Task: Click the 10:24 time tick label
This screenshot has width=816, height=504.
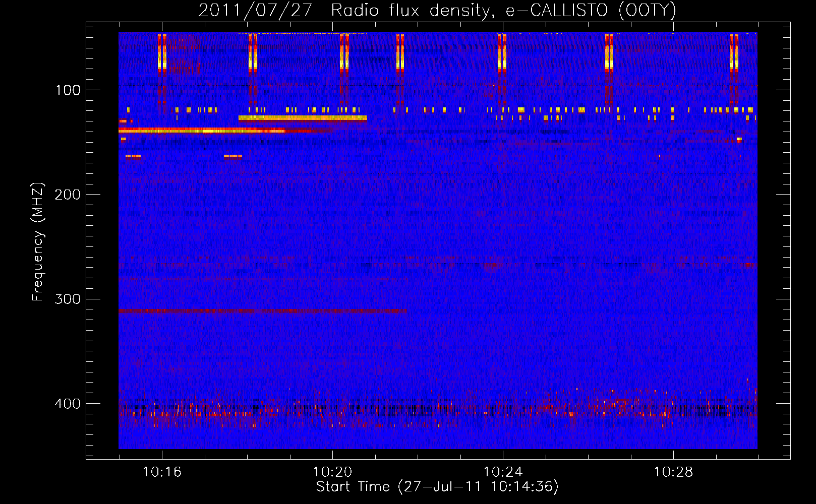Action: tap(503, 472)
